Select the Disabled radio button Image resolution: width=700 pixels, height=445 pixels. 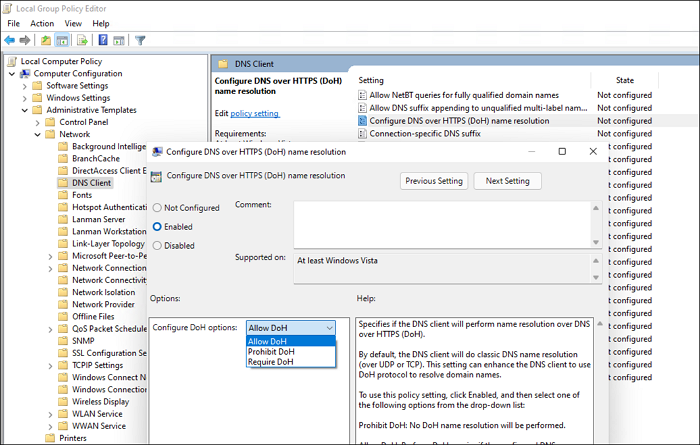click(x=157, y=245)
